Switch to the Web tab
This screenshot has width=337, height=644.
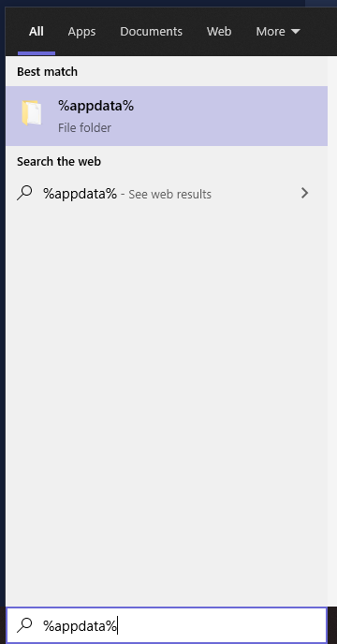(219, 32)
